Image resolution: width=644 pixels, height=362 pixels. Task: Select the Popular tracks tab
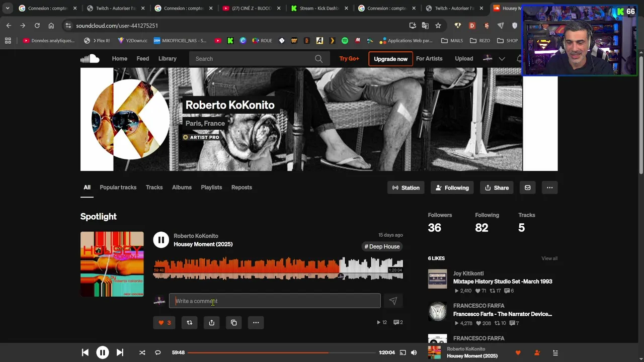118,188
